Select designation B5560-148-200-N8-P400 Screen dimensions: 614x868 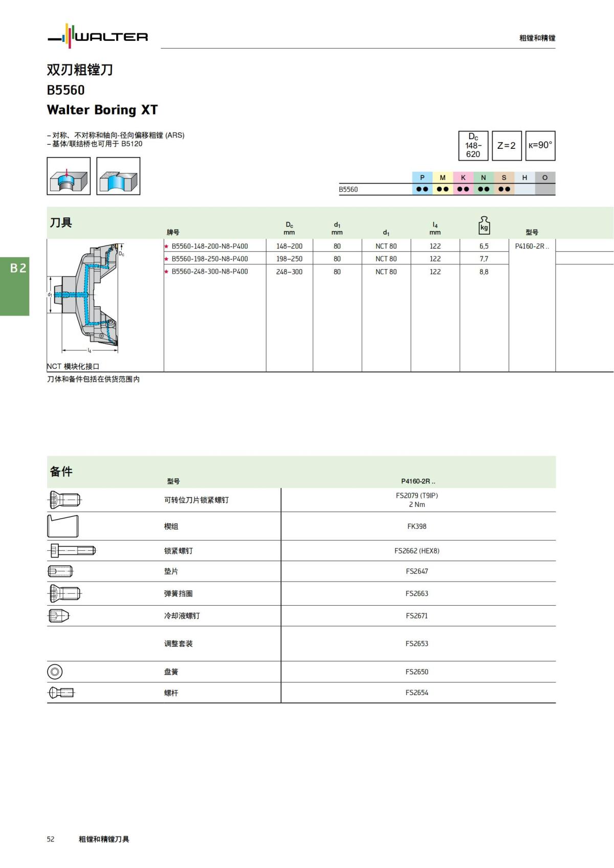[210, 246]
